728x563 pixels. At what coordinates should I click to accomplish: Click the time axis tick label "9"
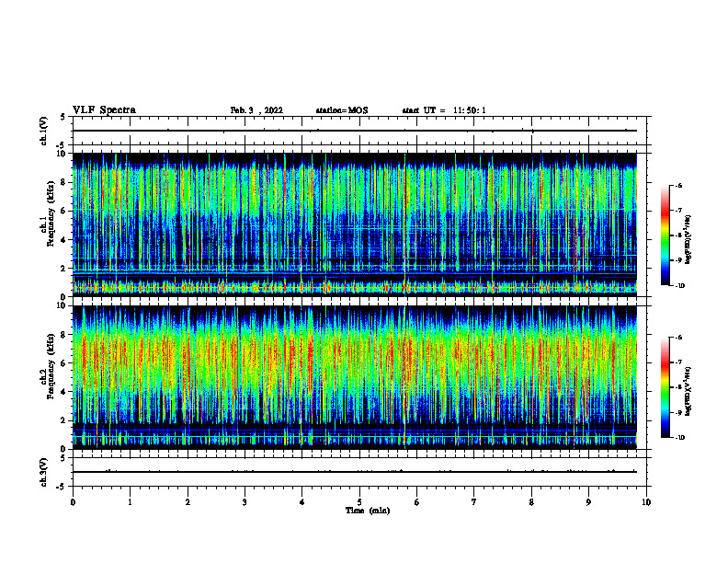(x=588, y=502)
